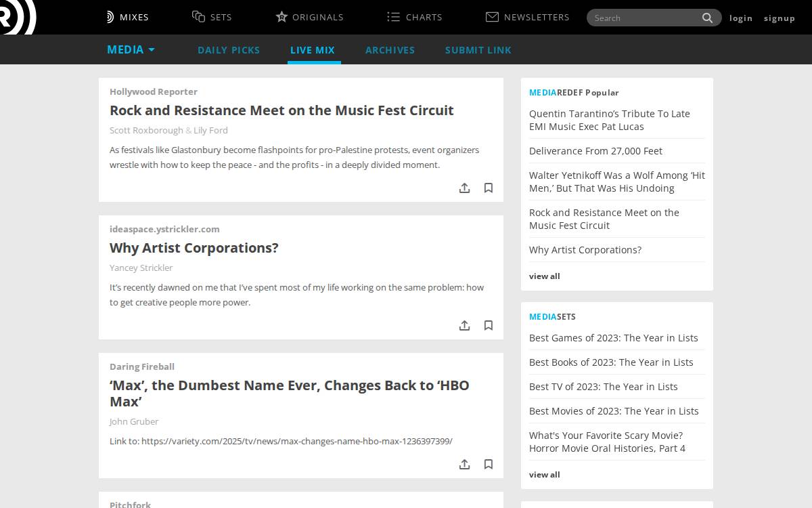Click the creative people summary text
812x508 pixels.
296,295
